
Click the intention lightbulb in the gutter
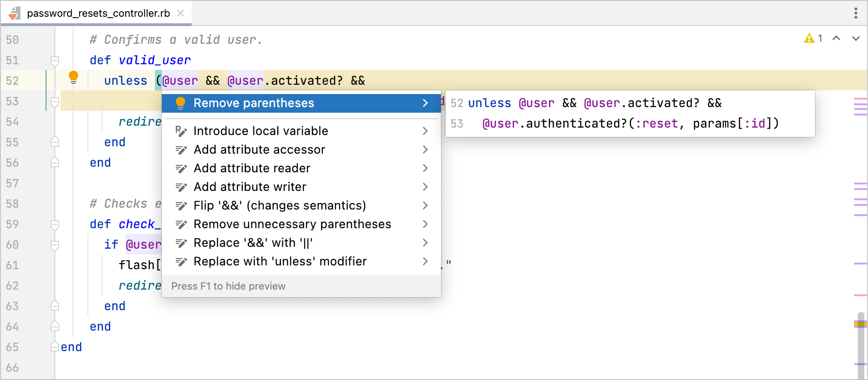pyautogui.click(x=73, y=77)
